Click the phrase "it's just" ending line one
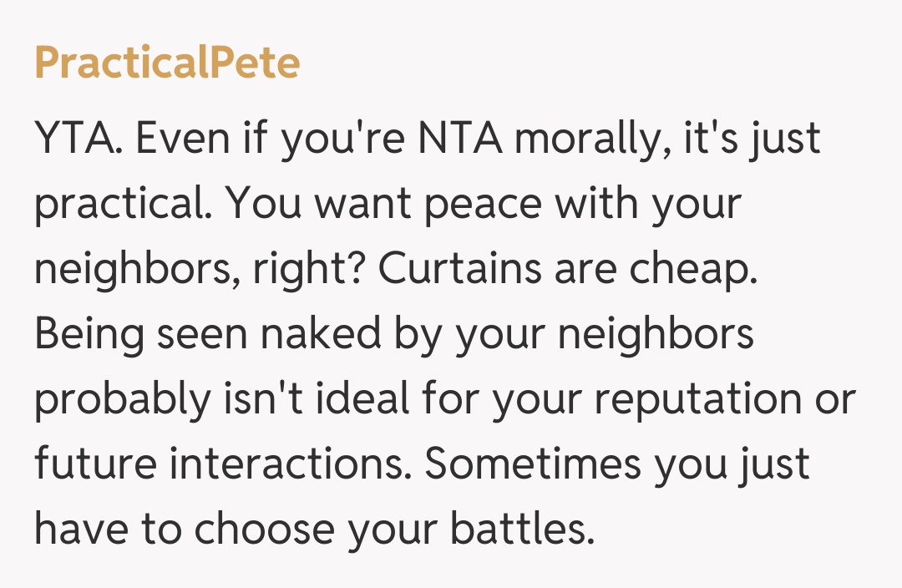 pos(755,139)
